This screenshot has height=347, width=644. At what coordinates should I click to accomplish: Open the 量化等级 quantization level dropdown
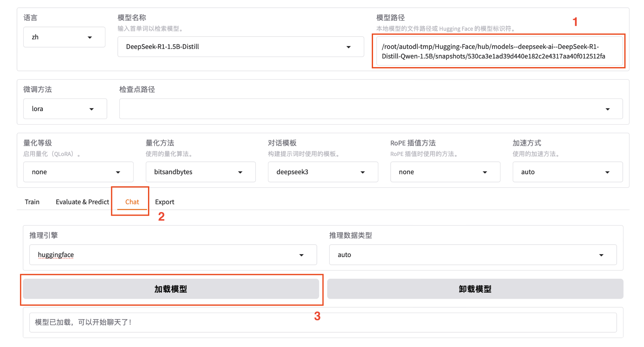point(78,172)
